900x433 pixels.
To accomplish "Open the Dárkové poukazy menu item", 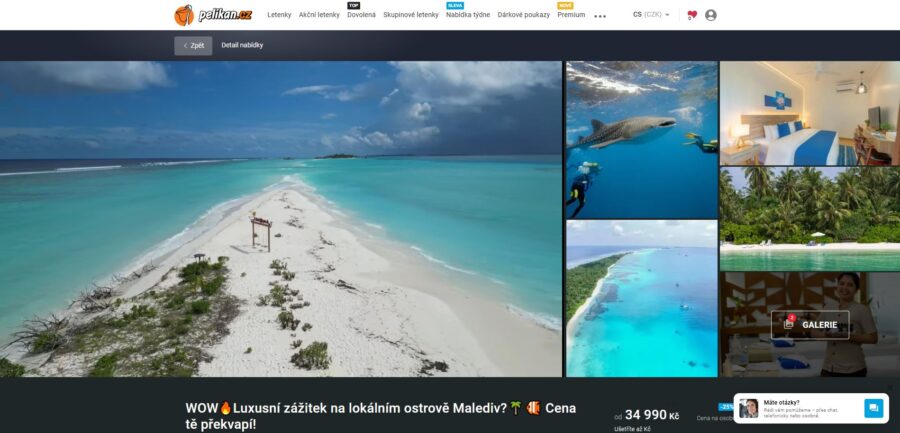I will click(523, 15).
